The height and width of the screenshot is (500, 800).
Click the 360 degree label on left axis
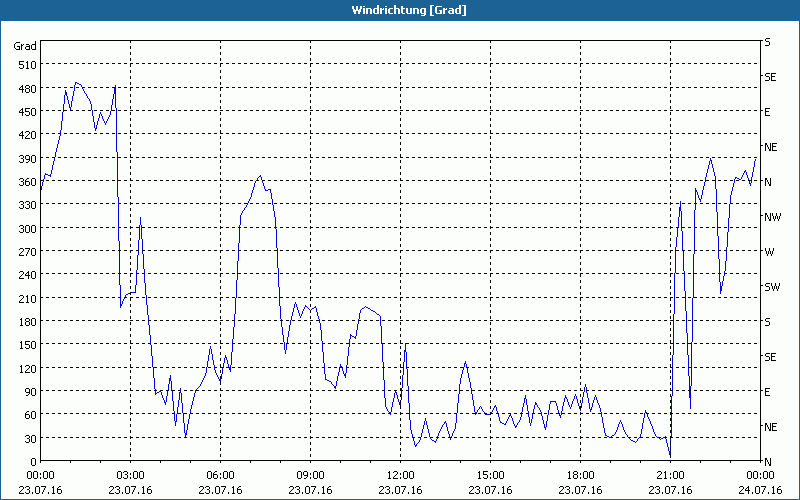pyautogui.click(x=26, y=182)
